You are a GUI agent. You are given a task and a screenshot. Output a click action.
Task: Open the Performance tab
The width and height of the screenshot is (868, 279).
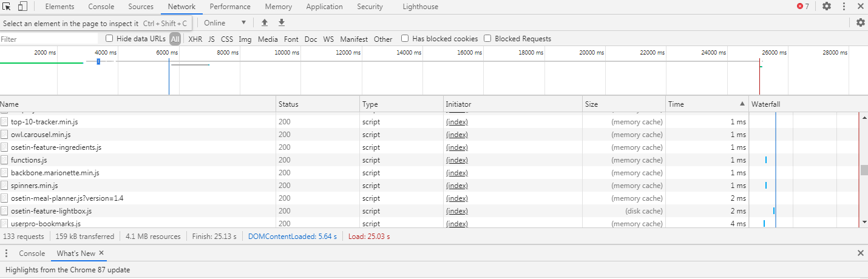pyautogui.click(x=230, y=7)
